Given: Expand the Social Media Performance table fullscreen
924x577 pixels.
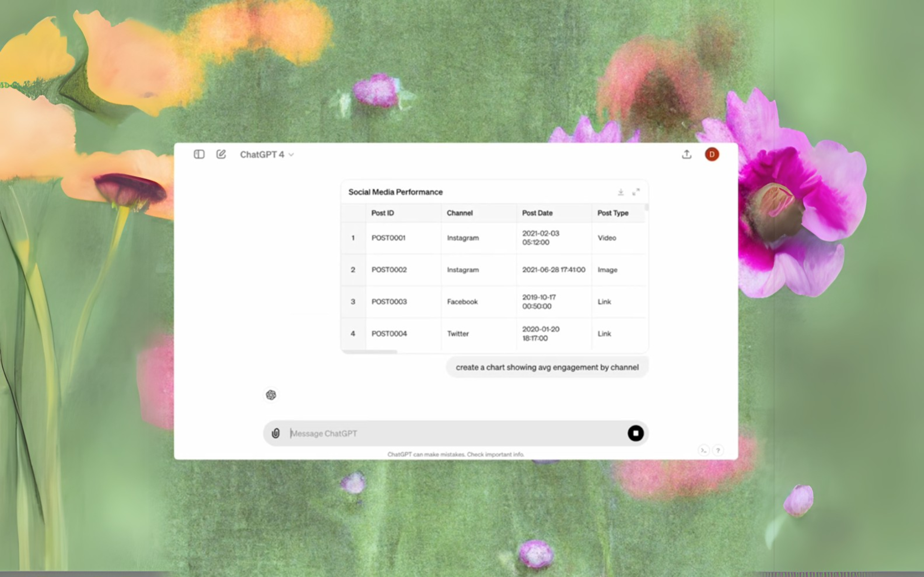Looking at the screenshot, I should click(x=636, y=192).
